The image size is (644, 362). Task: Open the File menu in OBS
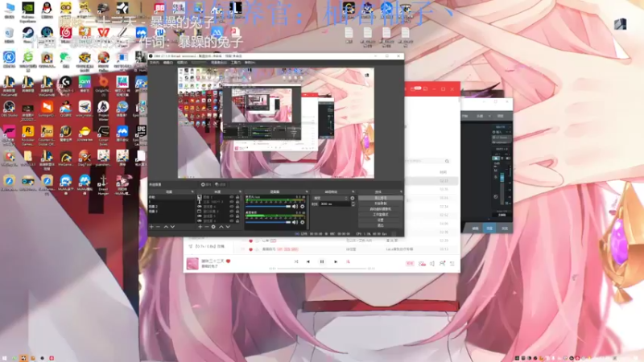(155, 63)
